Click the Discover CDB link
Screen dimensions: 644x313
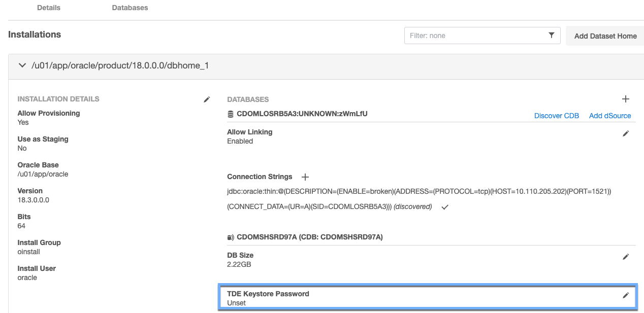557,116
